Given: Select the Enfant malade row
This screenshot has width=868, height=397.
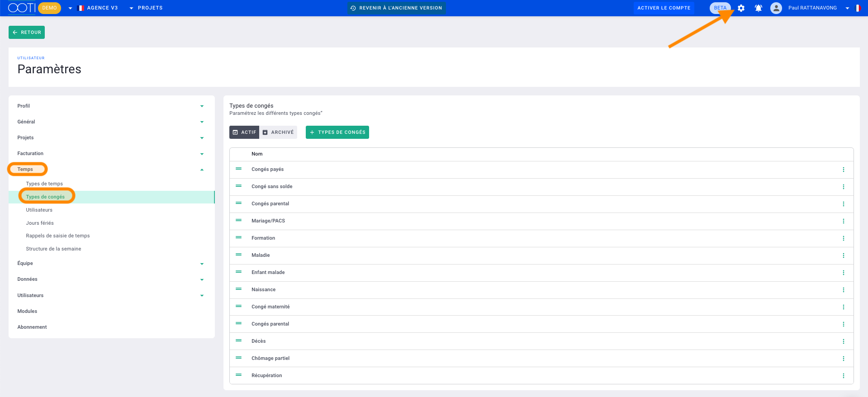Looking at the screenshot, I should pos(541,273).
